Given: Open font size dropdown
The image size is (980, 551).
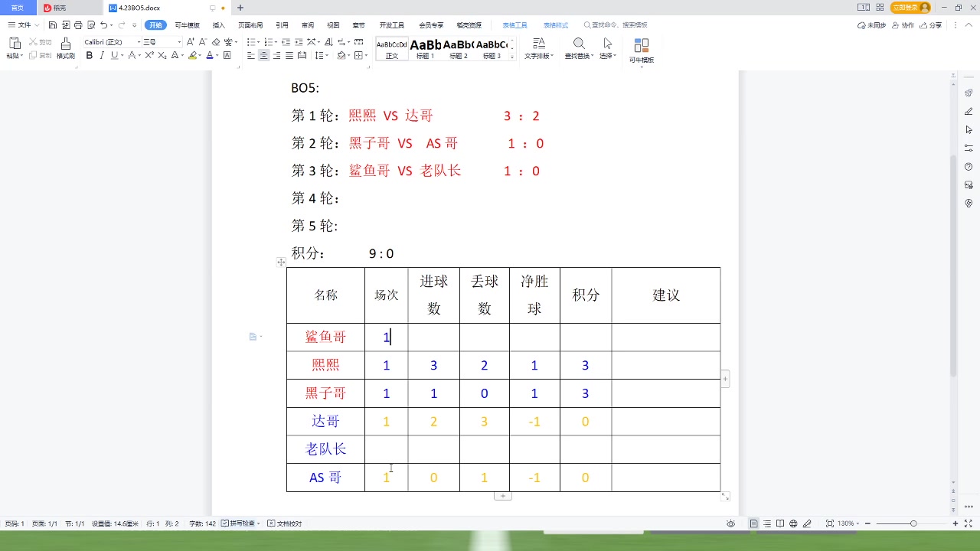Looking at the screenshot, I should coord(179,42).
